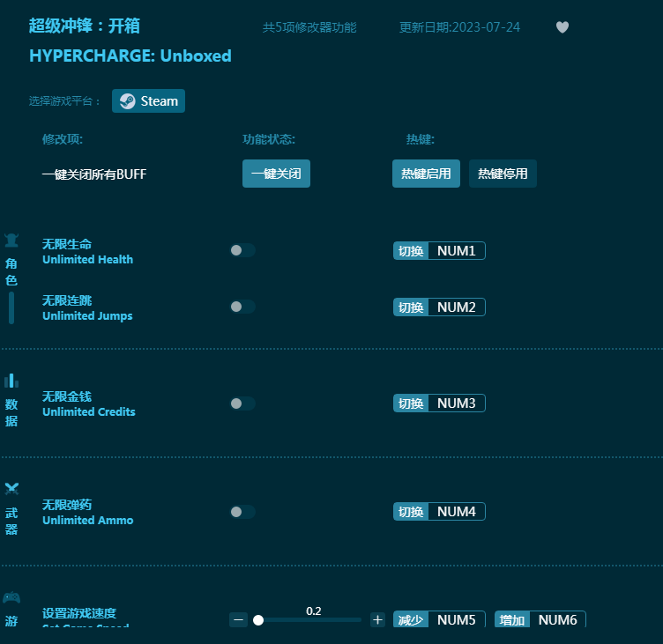Image resolution: width=663 pixels, height=644 pixels.
Task: Toggle Unlimited Ammo switch
Action: pos(242,512)
